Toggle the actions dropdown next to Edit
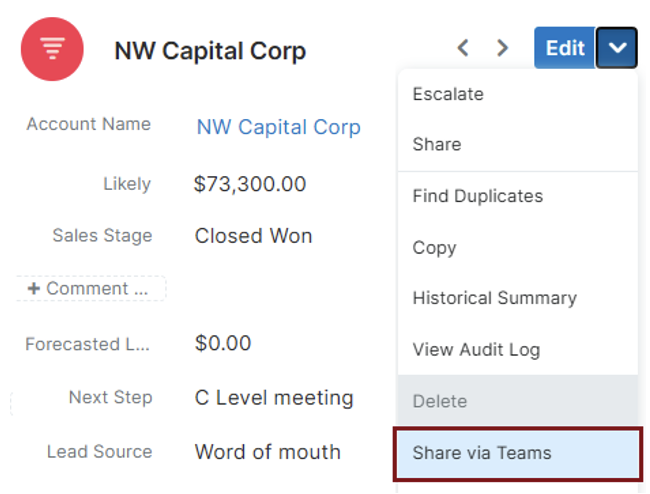Viewport: 650px width, 494px height. point(617,48)
